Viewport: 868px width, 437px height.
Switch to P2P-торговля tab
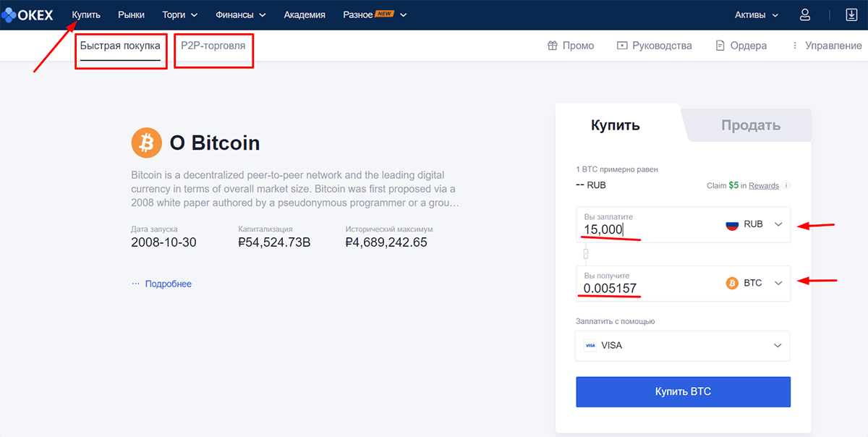click(x=213, y=46)
